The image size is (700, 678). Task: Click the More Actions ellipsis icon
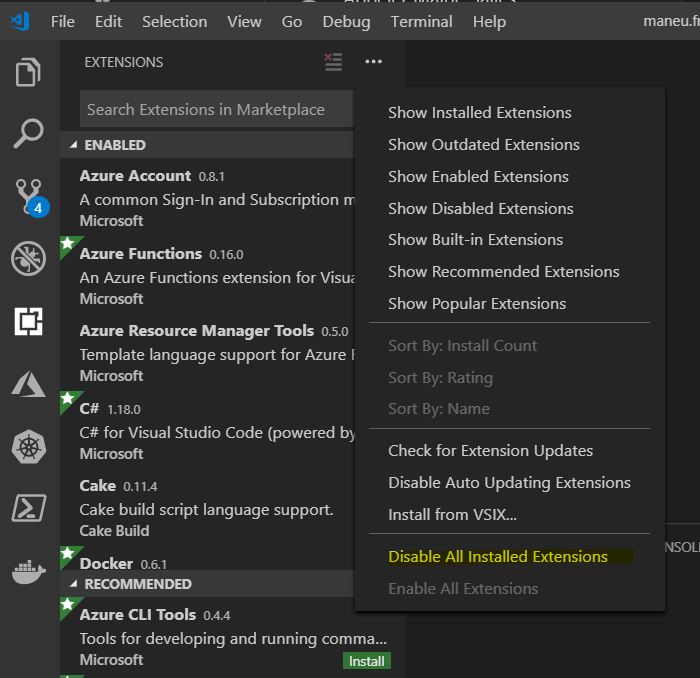coord(373,62)
